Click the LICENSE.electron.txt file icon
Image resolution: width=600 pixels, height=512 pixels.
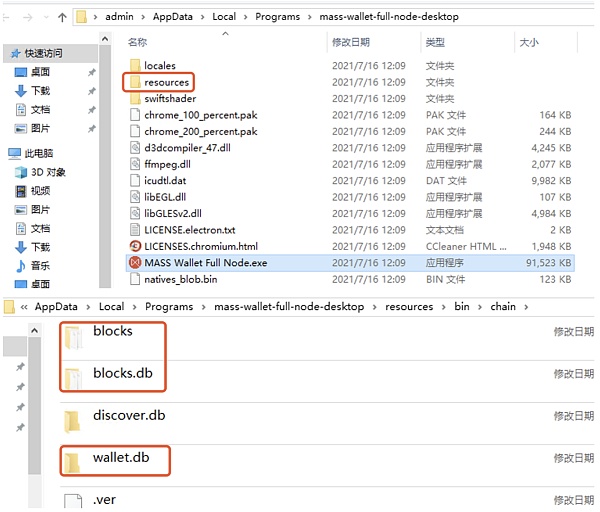pos(135,230)
